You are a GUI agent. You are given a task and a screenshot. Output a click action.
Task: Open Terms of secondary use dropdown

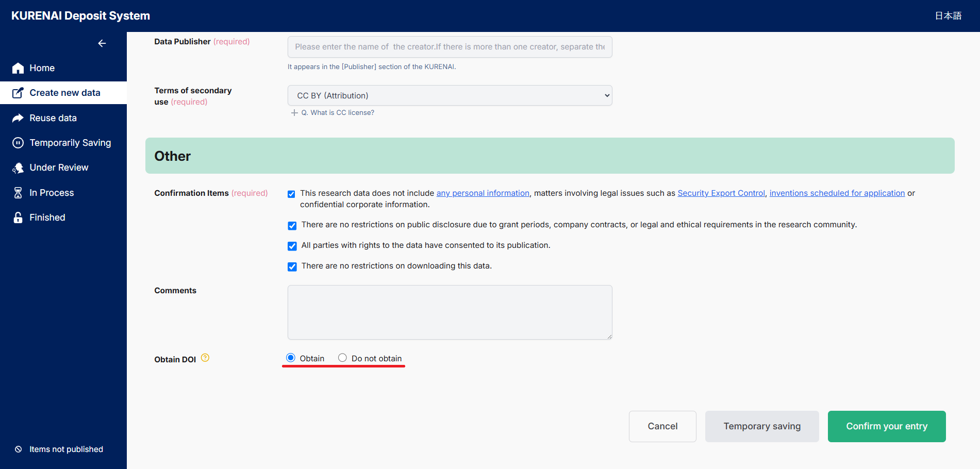click(x=450, y=95)
